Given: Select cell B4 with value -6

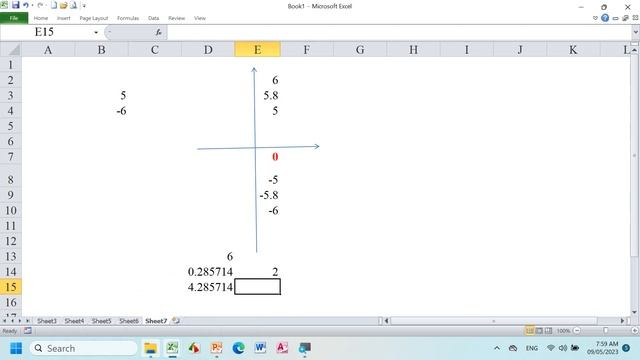Looking at the screenshot, I should click(101, 111).
